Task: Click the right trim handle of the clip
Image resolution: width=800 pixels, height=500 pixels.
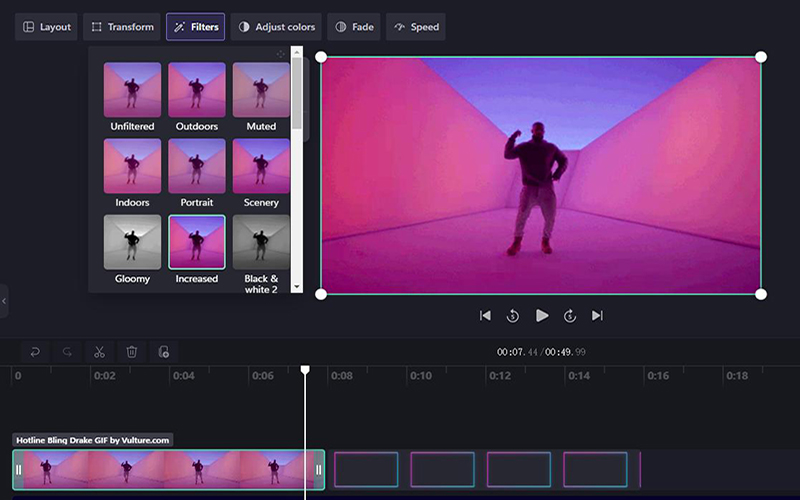Action: 318,470
